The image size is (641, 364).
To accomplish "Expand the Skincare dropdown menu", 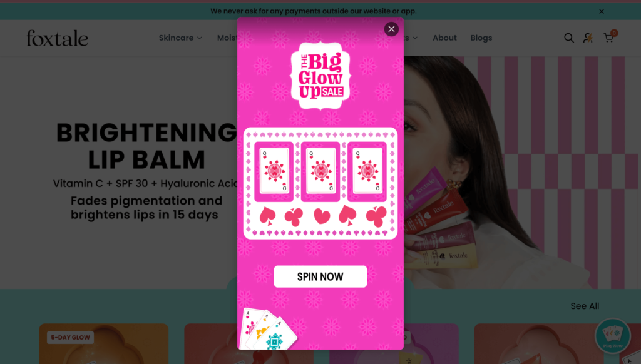I will pos(180,38).
